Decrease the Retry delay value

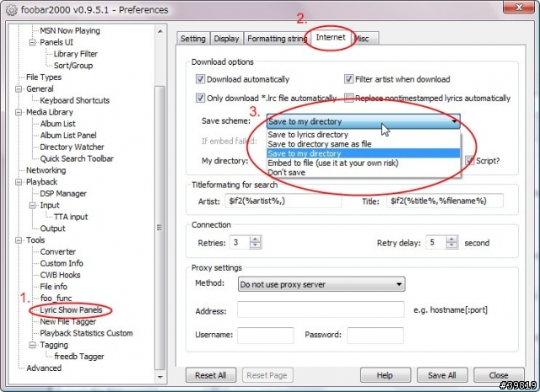[451, 245]
